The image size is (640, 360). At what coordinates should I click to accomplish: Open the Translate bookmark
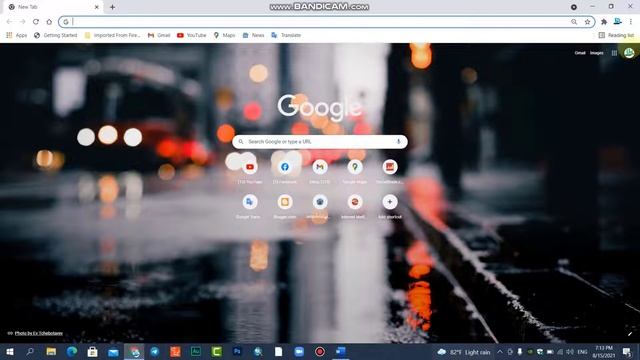click(x=286, y=36)
